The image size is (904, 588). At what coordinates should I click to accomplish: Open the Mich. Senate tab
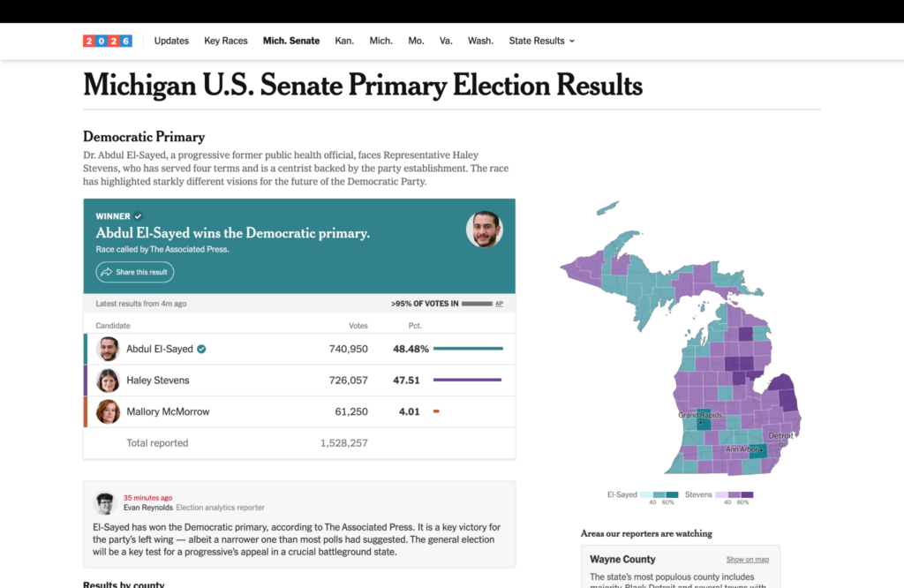(291, 41)
